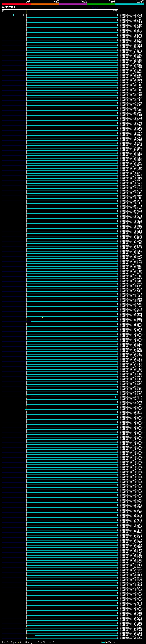
Task: Select the UniRef100_B3SU24 label
Action: [x=131, y=321]
